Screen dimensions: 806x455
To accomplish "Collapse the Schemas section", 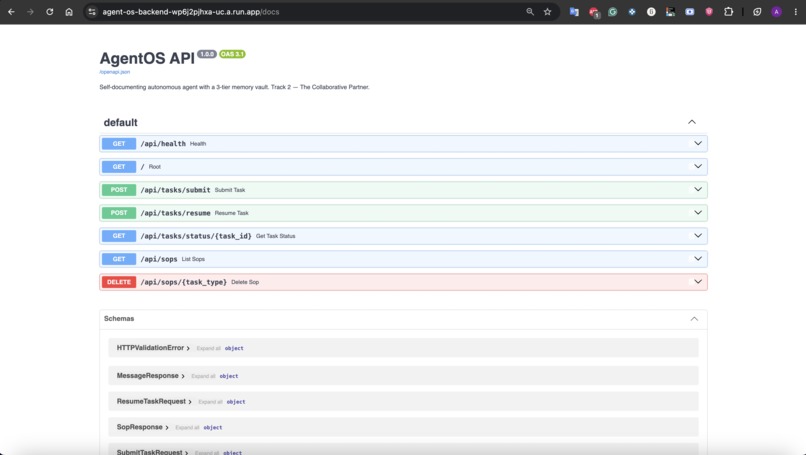I will click(x=694, y=319).
